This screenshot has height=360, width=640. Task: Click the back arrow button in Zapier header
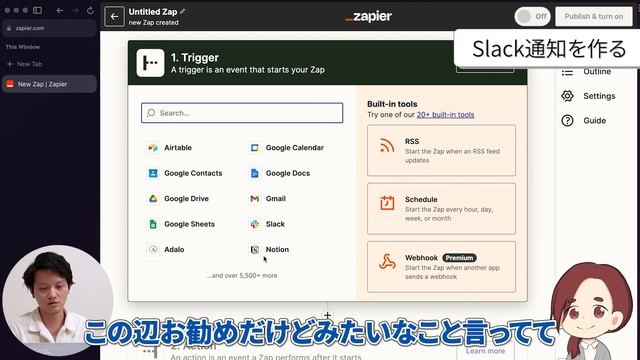point(114,17)
